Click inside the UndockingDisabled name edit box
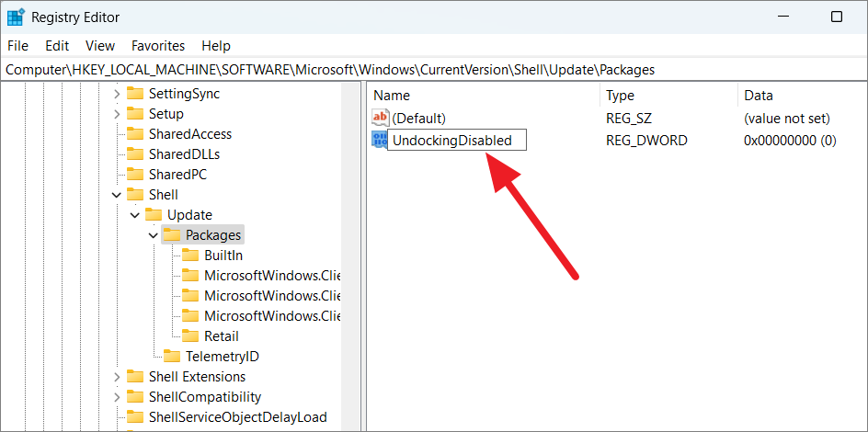 (x=455, y=141)
